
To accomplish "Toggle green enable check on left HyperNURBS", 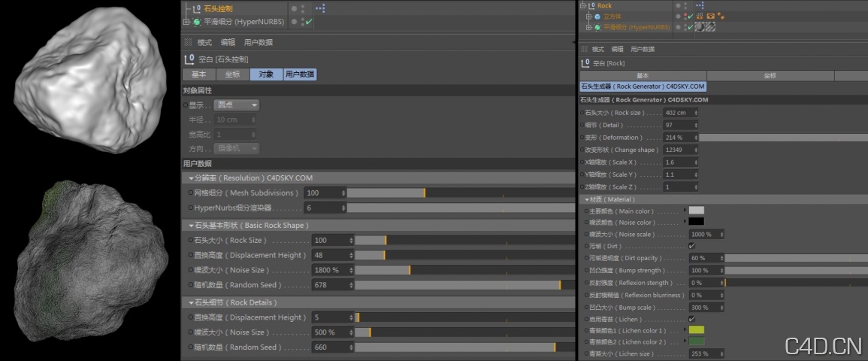I will (309, 22).
